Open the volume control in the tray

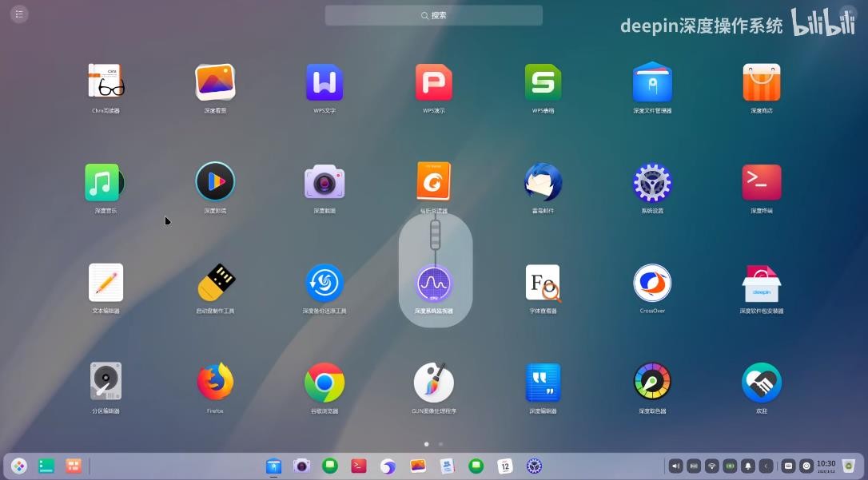click(676, 466)
